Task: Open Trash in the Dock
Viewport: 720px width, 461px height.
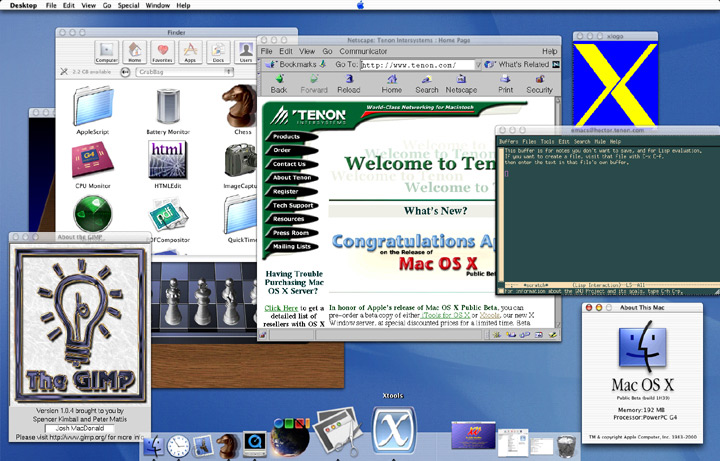Action: click(x=566, y=446)
